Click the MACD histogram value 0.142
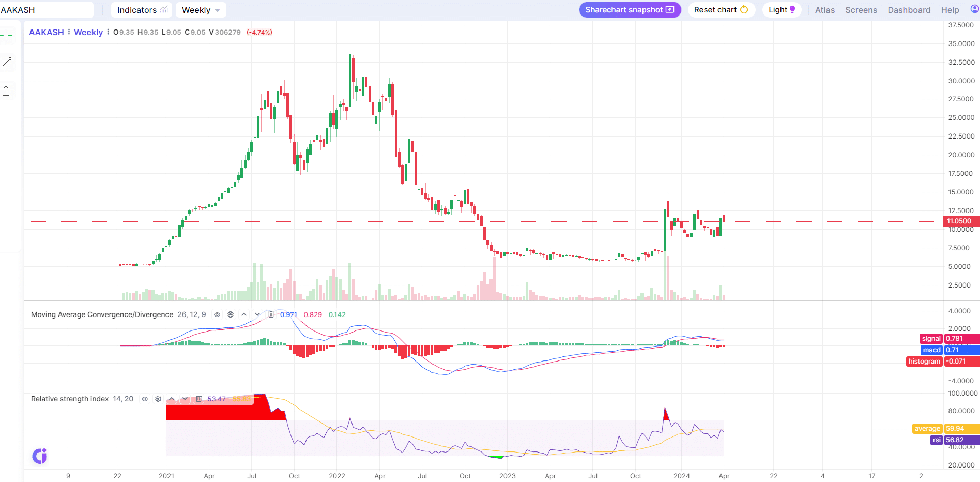The image size is (980, 482). 337,314
